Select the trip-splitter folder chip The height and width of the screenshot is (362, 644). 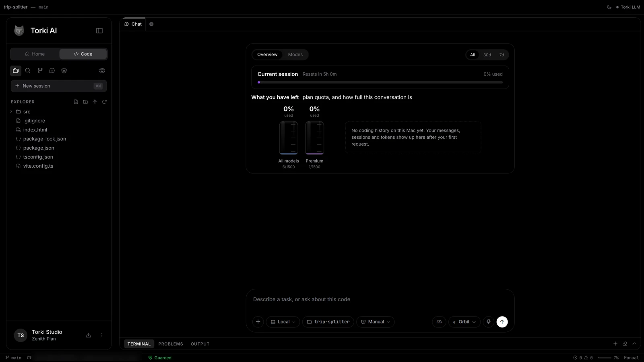[328, 322]
